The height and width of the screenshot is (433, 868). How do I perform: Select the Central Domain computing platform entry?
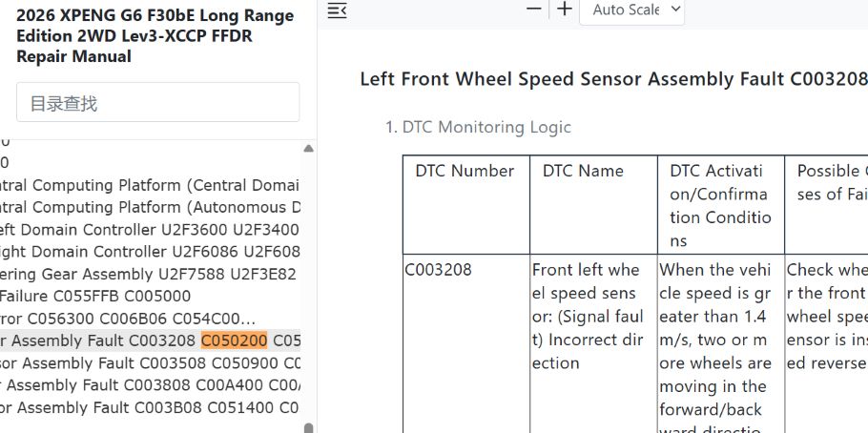pos(150,185)
